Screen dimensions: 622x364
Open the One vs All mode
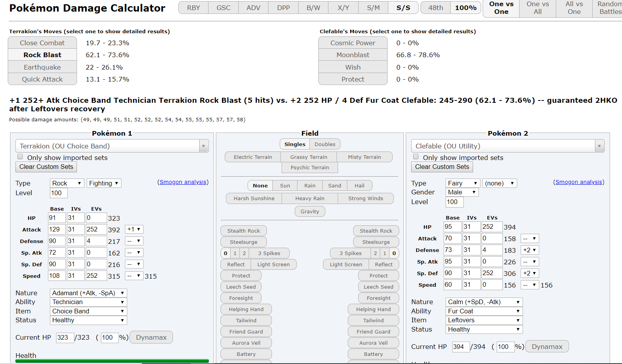click(x=538, y=8)
